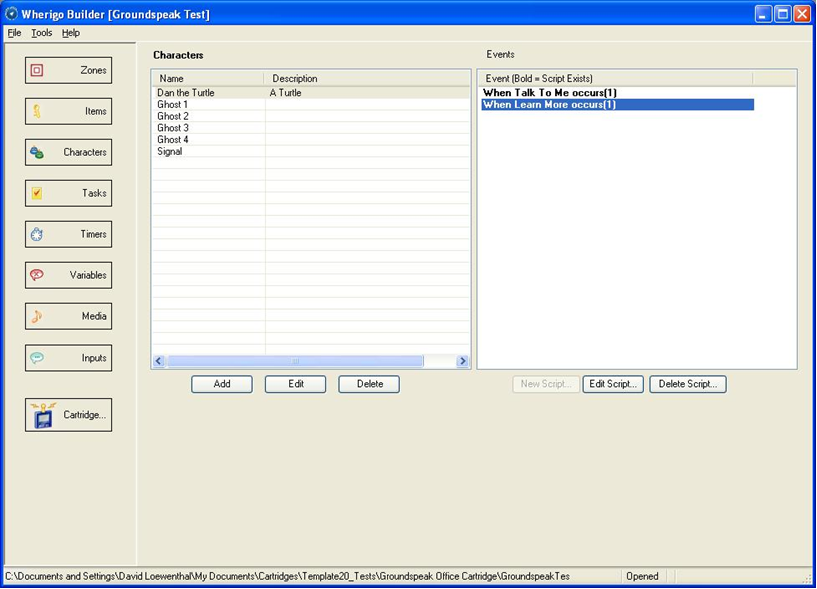Screen dimensions: 817x589
Task: Click the Delete Script button
Action: point(688,384)
